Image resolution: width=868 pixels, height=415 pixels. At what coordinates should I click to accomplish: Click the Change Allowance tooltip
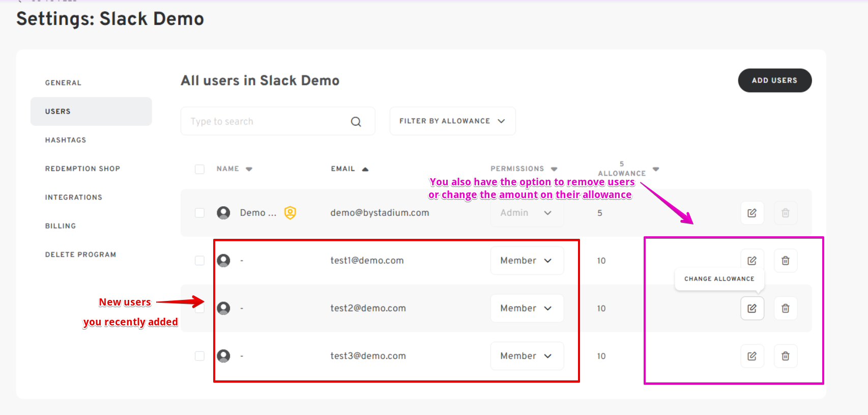(719, 279)
